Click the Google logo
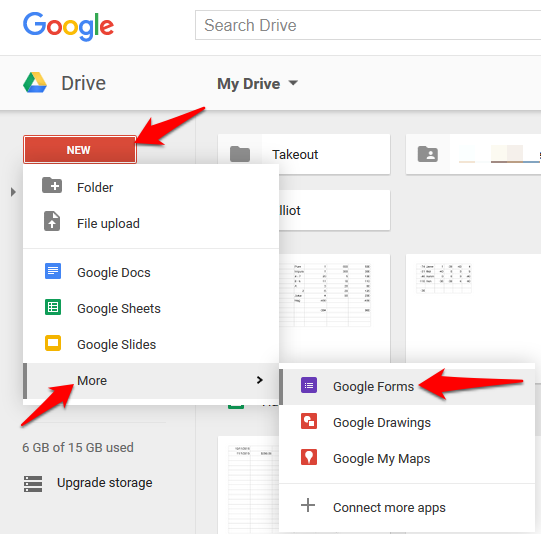The image size is (541, 534). (x=68, y=26)
